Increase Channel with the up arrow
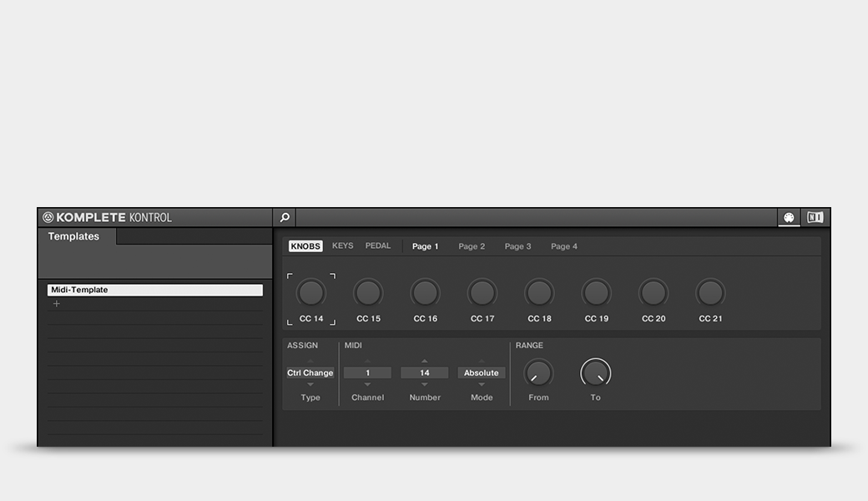This screenshot has height=501, width=868. (x=367, y=361)
